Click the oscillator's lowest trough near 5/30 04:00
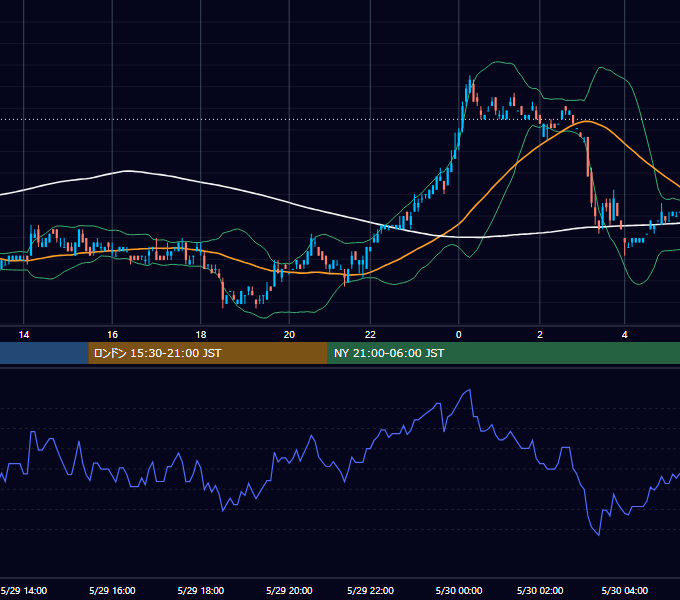Image resolution: width=680 pixels, height=600 pixels. tap(599, 535)
